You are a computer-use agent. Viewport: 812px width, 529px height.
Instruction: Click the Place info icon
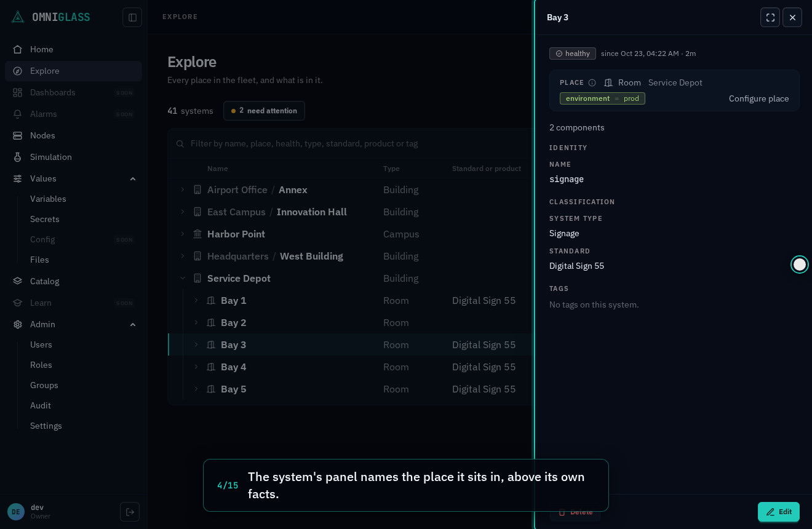tap(592, 82)
